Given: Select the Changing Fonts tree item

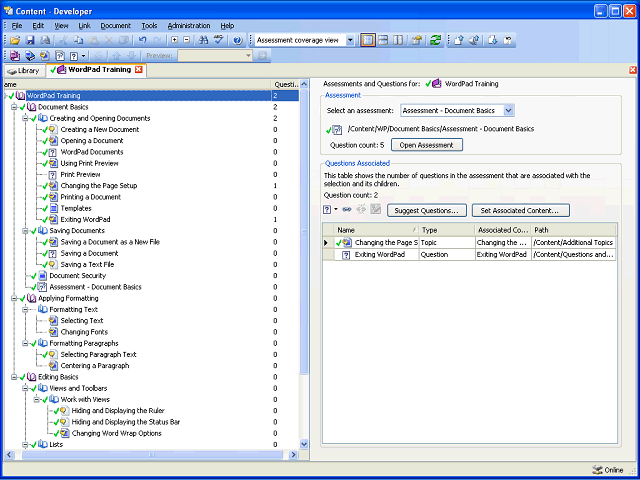Looking at the screenshot, I should 84,332.
